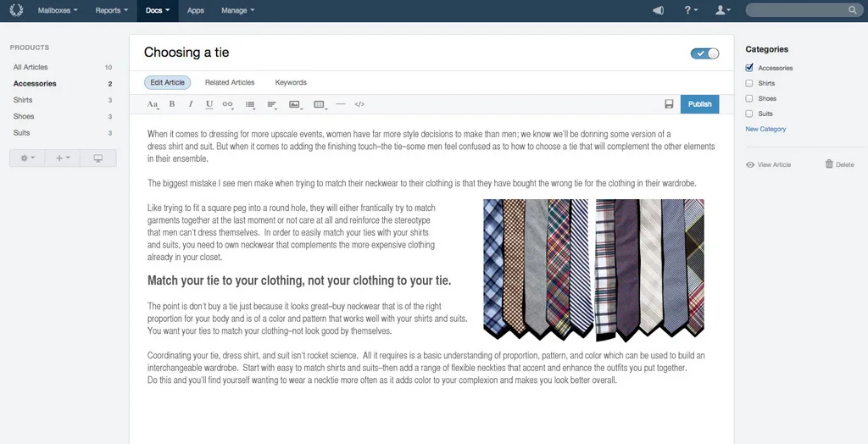Viewport: 868px width, 444px height.
Task: Switch to Related Articles tab
Action: [x=230, y=82]
